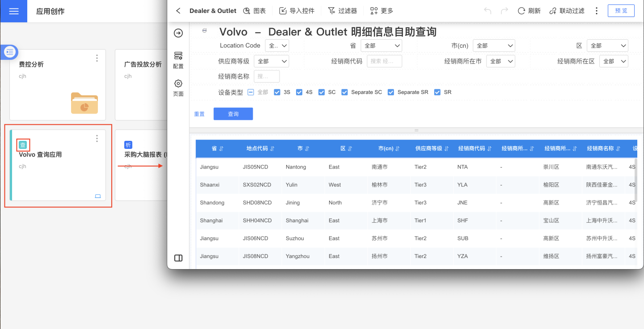
Task: Click the 重置 reset link
Action: tap(199, 114)
